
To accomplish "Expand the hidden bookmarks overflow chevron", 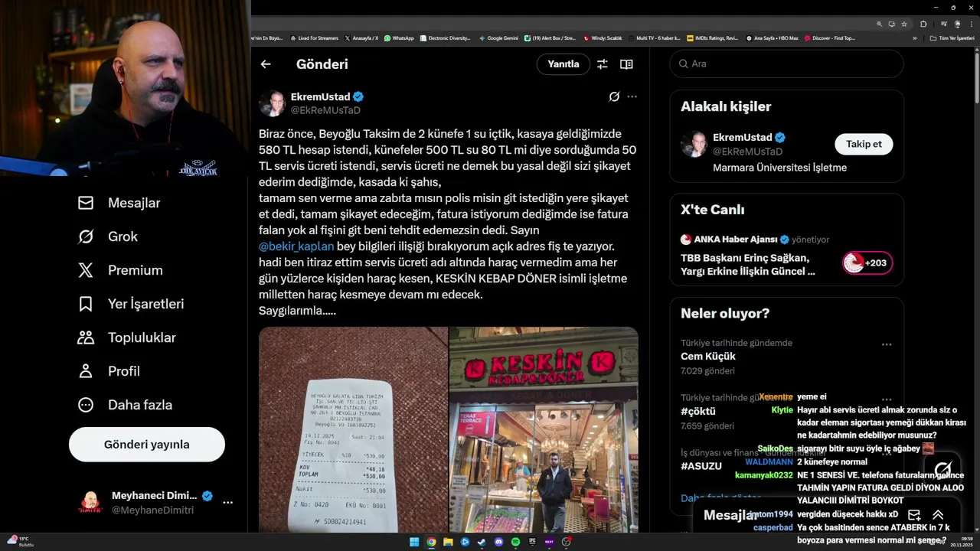I will [x=914, y=38].
